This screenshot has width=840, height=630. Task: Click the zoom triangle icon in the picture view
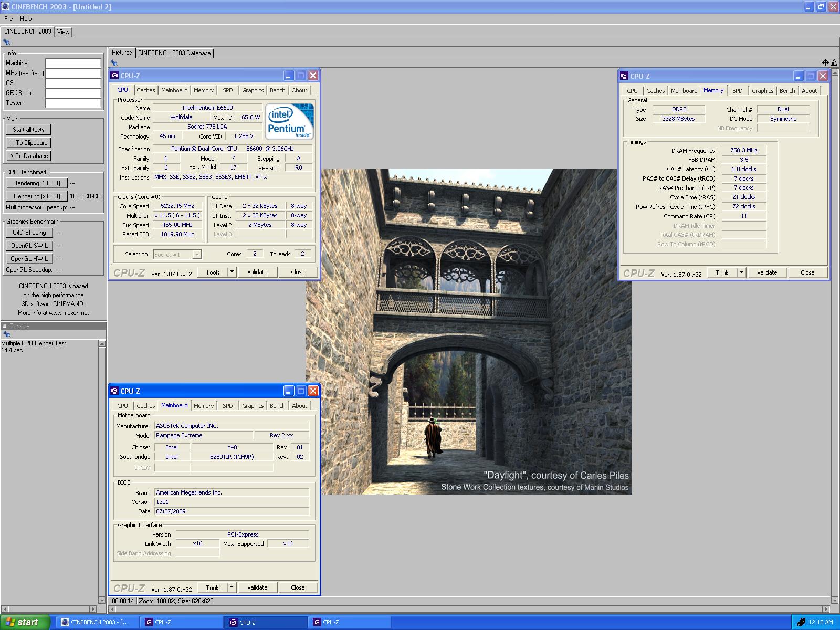[834, 62]
